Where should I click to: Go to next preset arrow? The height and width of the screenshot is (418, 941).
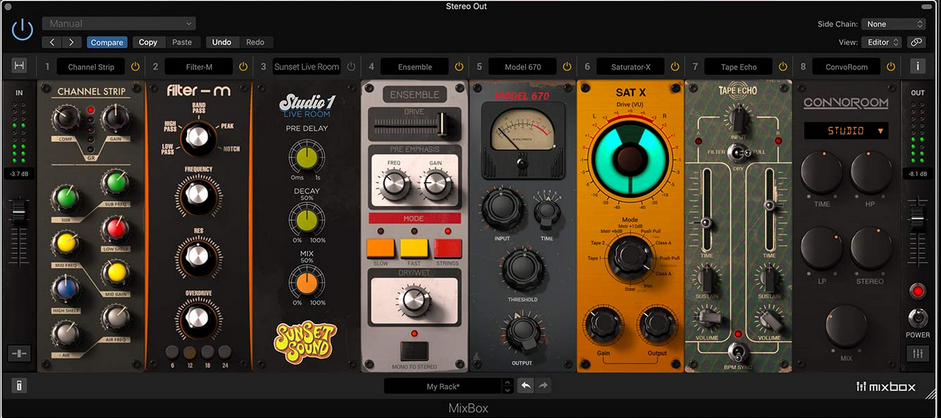pos(72,42)
